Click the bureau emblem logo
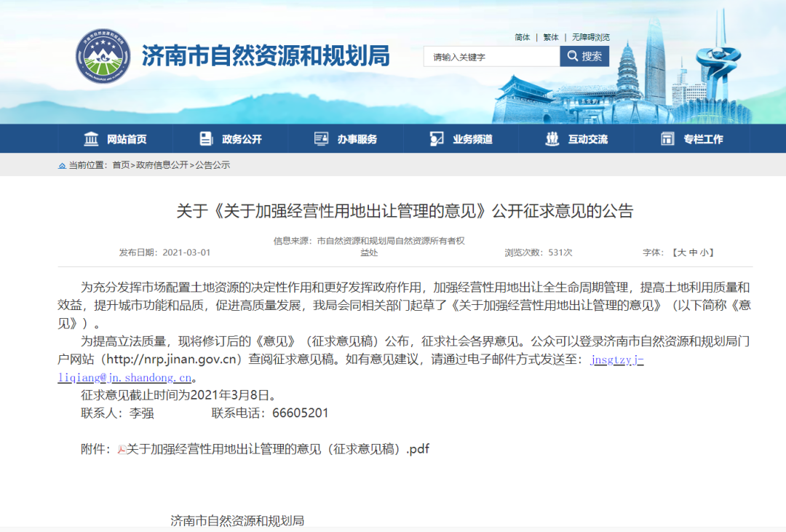The width and height of the screenshot is (786, 532). (x=103, y=55)
